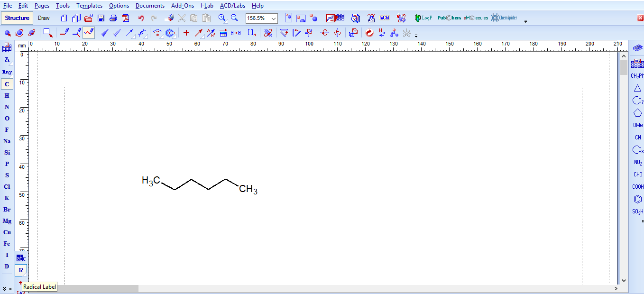
Task: Switch to Structure mode
Action: [x=17, y=18]
